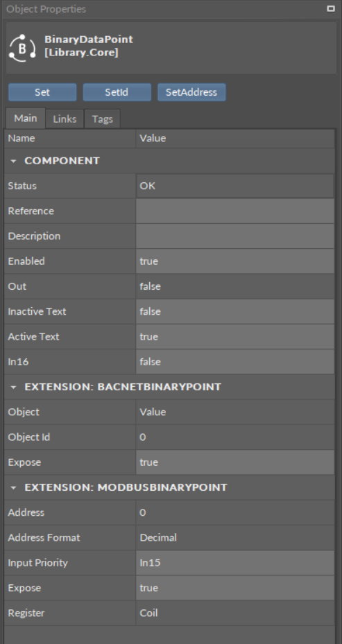Click the BinaryDataPoint component icon
The width and height of the screenshot is (342, 644).
tap(22, 49)
